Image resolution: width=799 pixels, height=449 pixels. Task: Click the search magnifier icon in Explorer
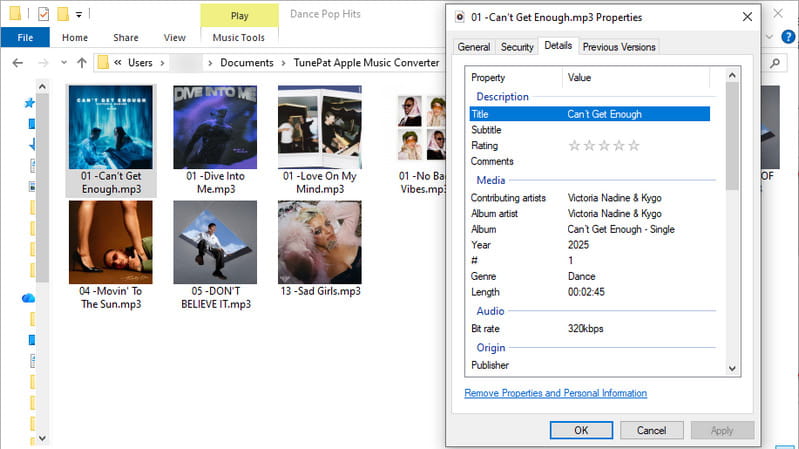point(775,63)
